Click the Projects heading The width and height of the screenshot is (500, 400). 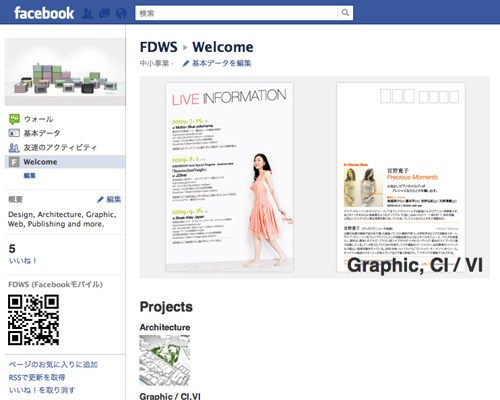166,307
